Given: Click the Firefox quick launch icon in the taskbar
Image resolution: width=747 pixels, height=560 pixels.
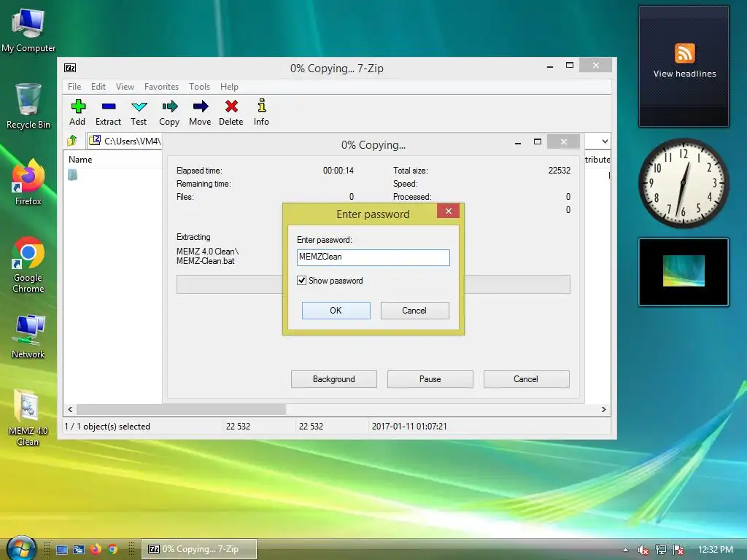Looking at the screenshot, I should pos(96,549).
